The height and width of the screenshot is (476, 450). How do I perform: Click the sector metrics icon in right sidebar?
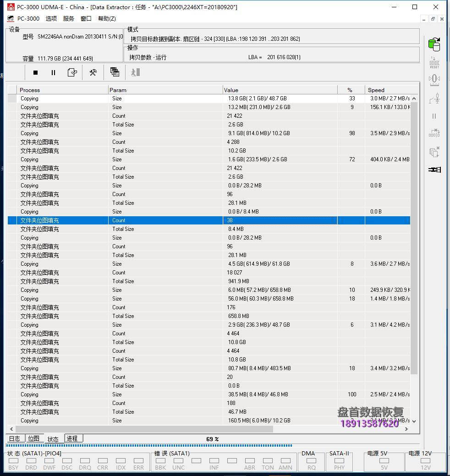pyautogui.click(x=434, y=79)
